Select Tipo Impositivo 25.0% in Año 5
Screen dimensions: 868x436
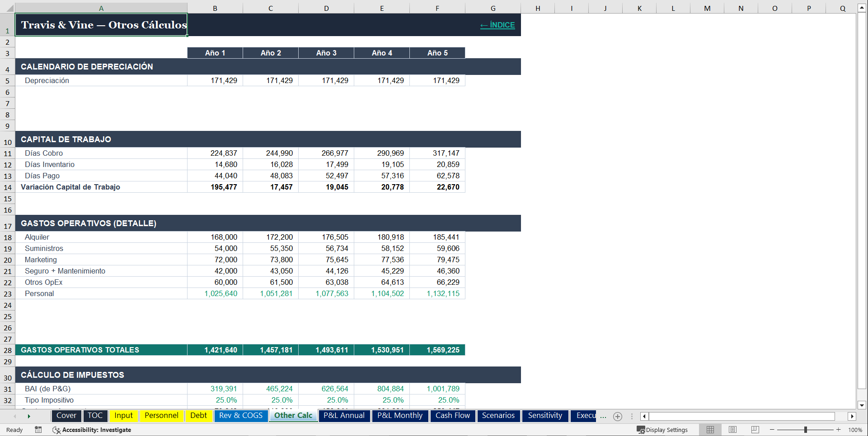pyautogui.click(x=437, y=400)
